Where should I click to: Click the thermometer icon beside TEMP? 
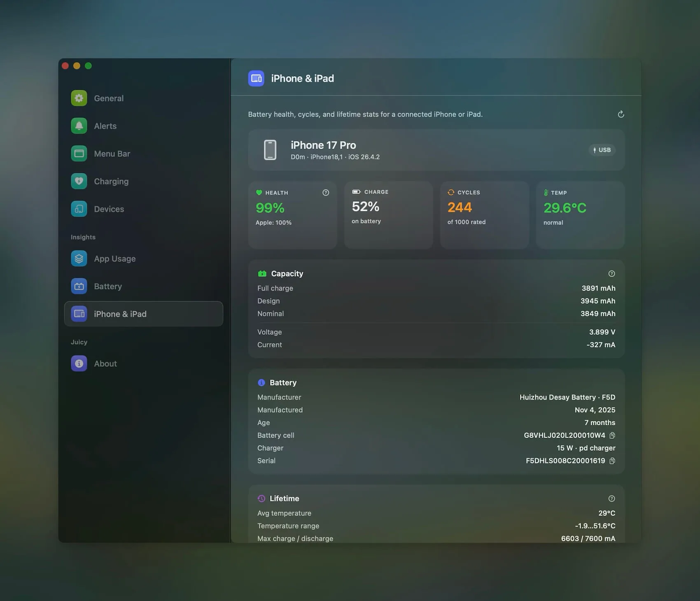click(x=546, y=192)
